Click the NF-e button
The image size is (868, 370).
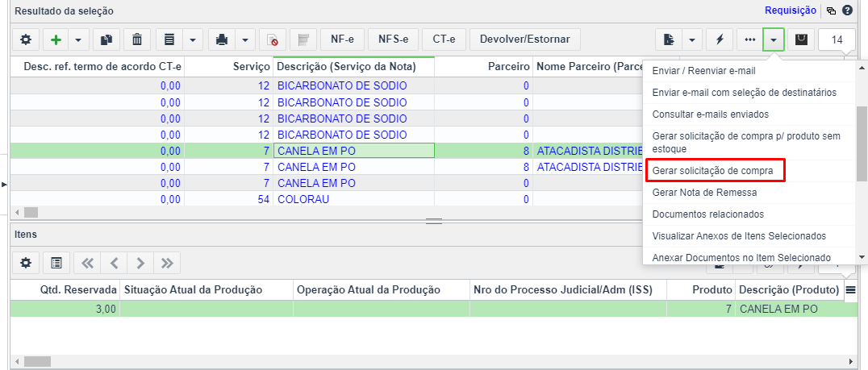(342, 39)
